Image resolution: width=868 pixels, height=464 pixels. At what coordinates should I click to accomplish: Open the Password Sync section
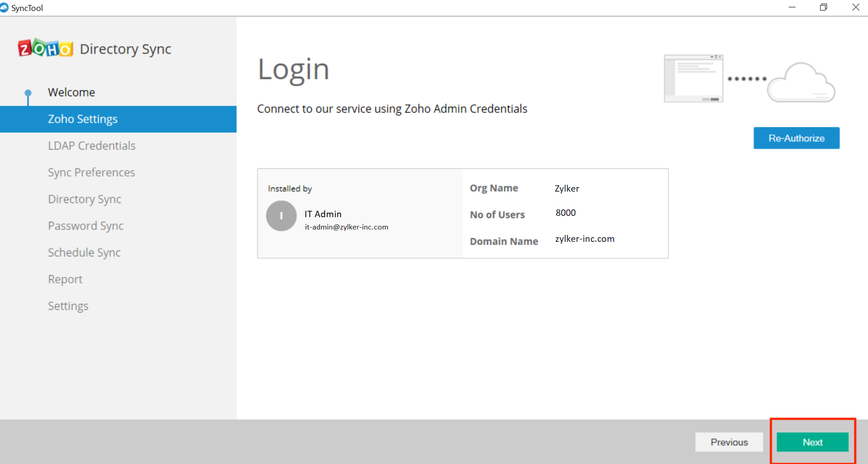pyautogui.click(x=85, y=225)
